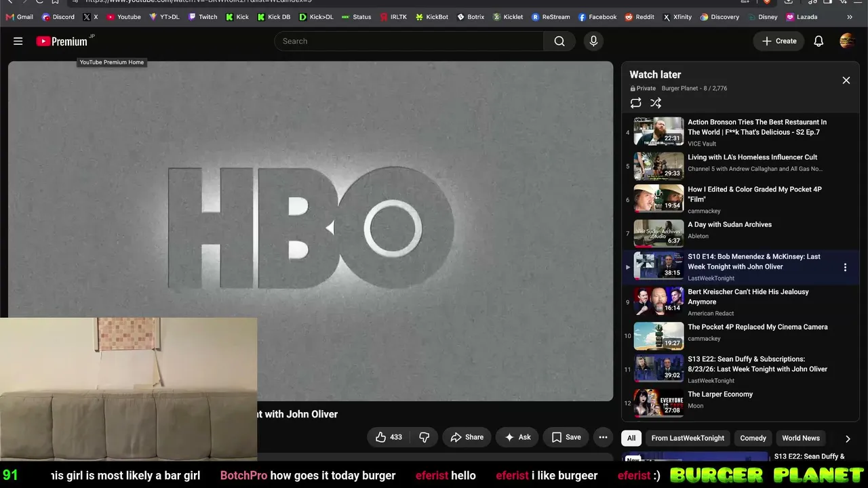Screen dimensions: 868x488
Task: Open the KickBot bookmark
Action: 432,17
